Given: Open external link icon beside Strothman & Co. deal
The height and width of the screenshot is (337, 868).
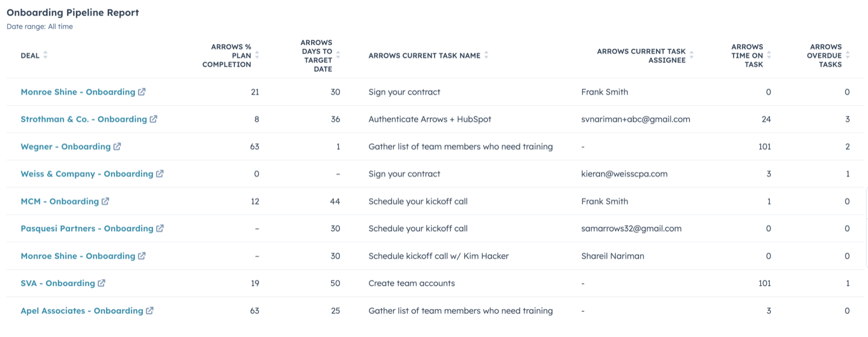Looking at the screenshot, I should coord(154,119).
